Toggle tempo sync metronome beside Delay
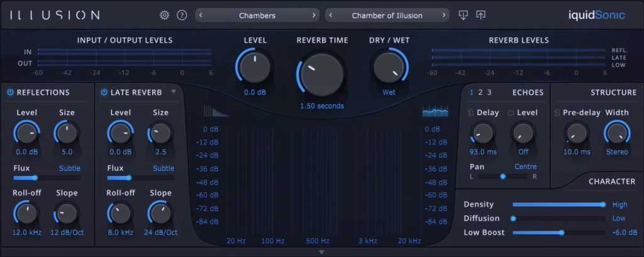 point(470,113)
